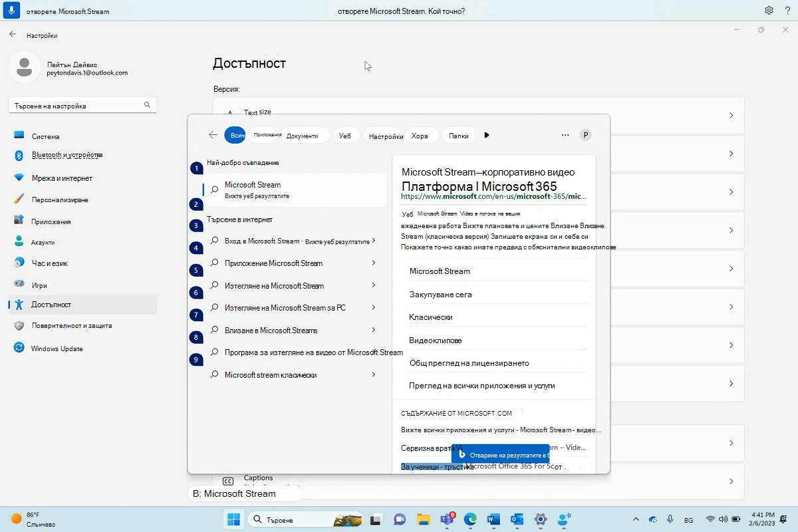This screenshot has width=798, height=532.
Task: Expand Вход в Microsoft Stream suggestion
Action: (x=374, y=241)
